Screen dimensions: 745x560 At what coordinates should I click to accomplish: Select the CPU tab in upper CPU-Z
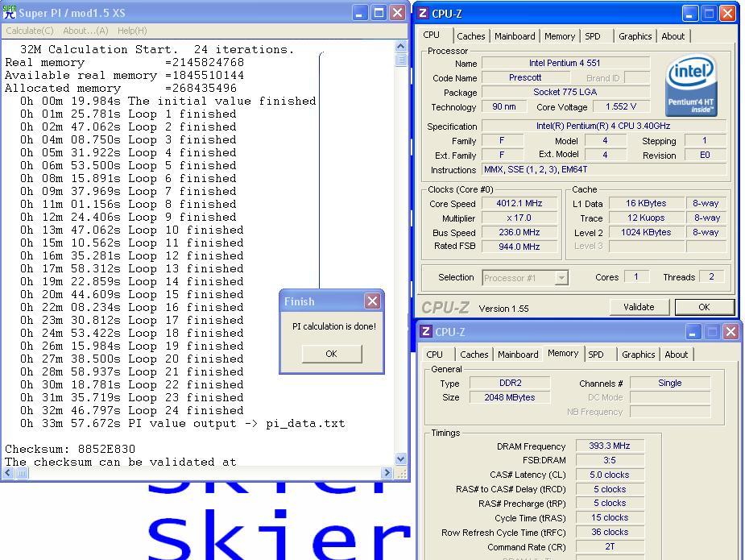(432, 35)
